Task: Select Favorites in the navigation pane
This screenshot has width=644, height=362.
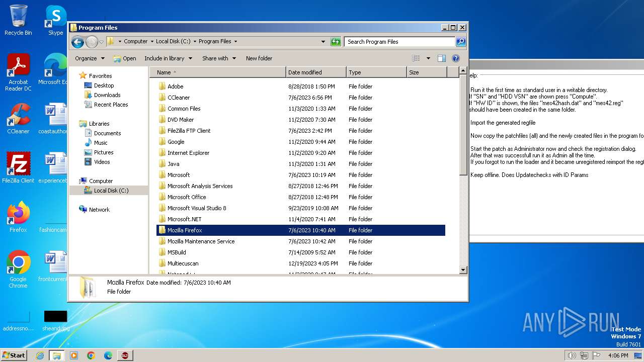Action: 100,76
